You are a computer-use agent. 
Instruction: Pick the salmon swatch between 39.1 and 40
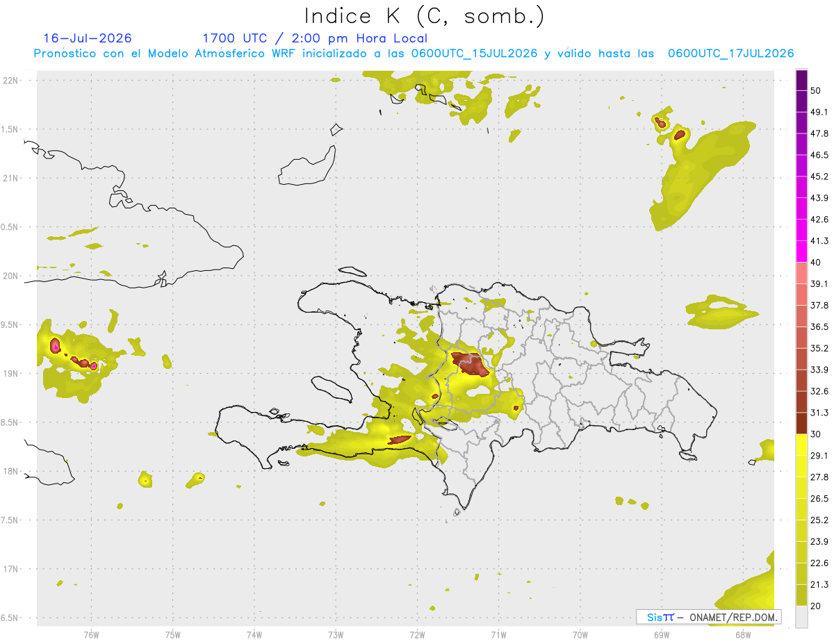[801, 274]
